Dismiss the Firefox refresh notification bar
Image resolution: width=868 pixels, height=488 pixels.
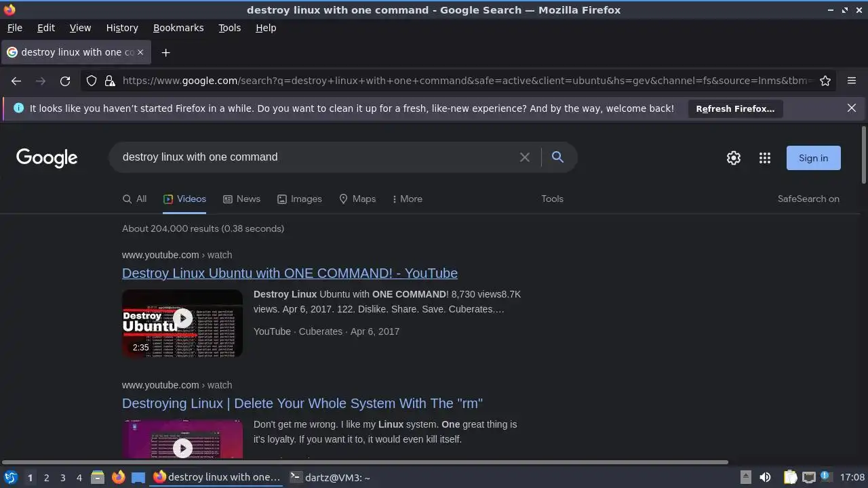click(852, 108)
